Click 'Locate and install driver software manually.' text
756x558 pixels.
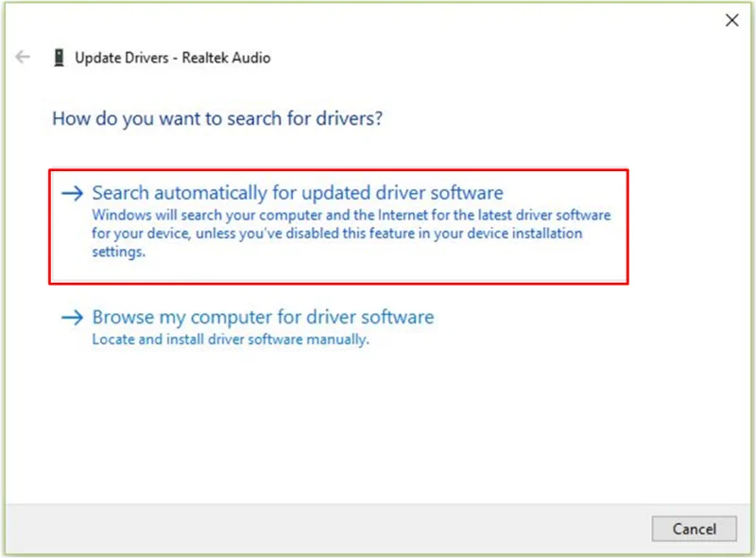tap(231, 340)
